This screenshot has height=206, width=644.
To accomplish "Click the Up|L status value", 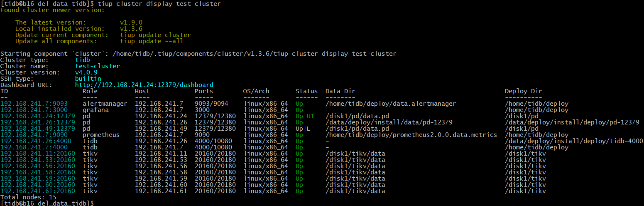I will (x=303, y=129).
